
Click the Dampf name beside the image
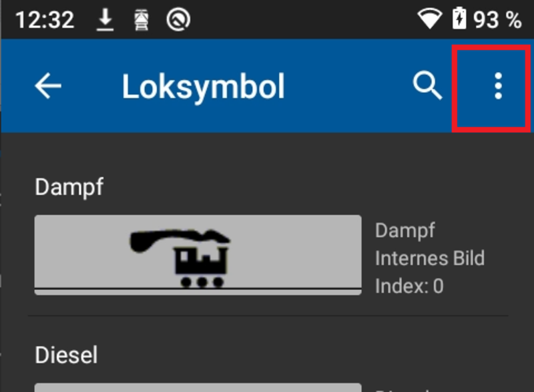tap(405, 231)
